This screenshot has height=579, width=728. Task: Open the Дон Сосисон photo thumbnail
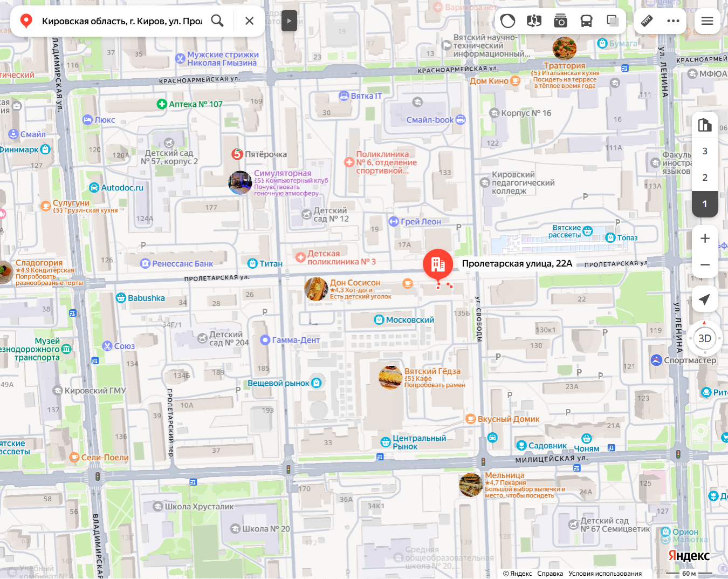[x=317, y=289]
